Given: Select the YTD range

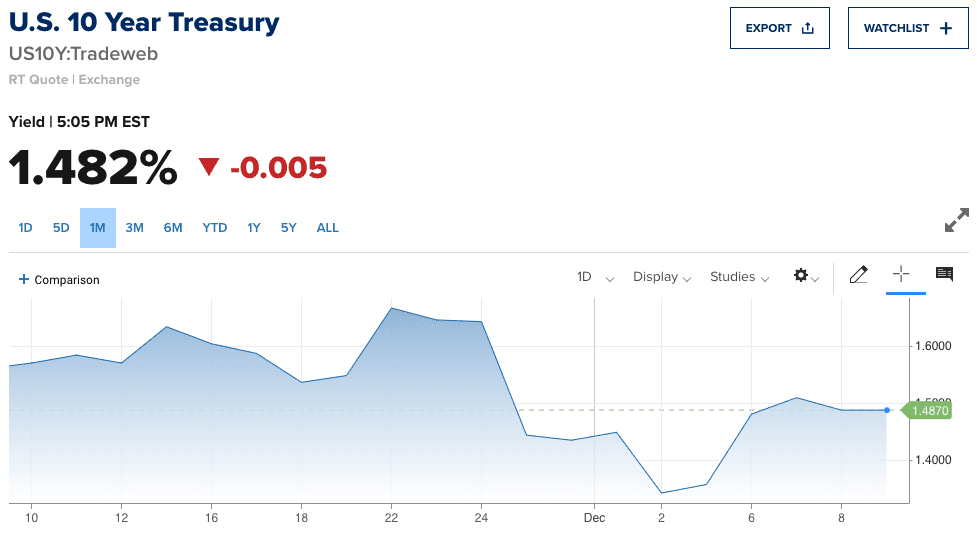Looking at the screenshot, I should pos(215,228).
